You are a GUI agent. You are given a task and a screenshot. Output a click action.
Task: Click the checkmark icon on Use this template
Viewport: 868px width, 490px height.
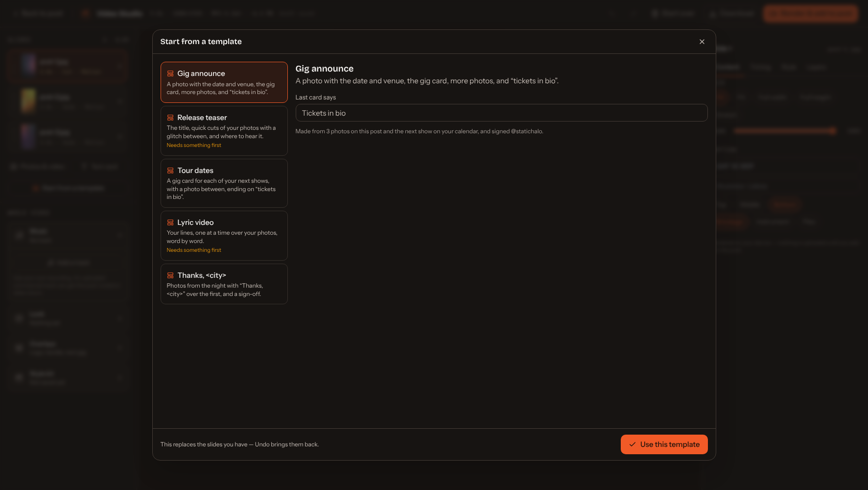633,444
